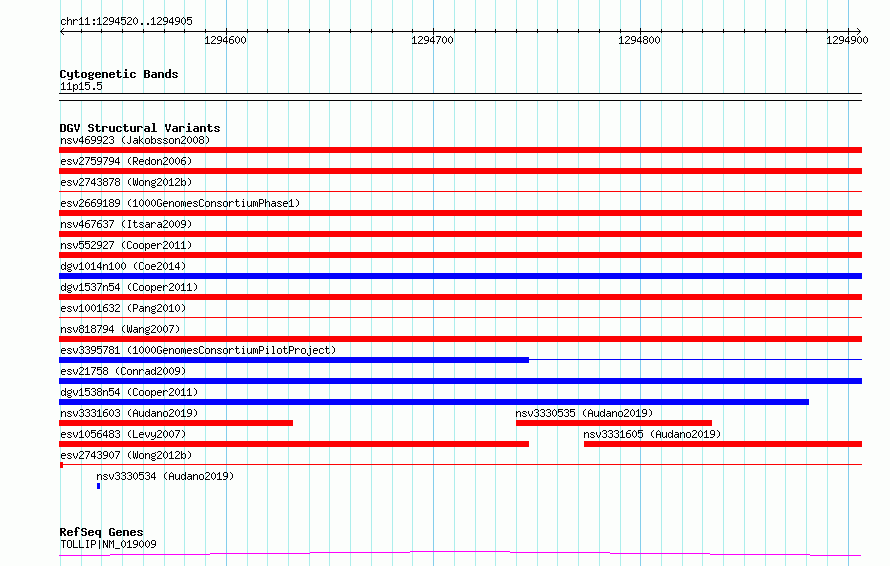Click the 1294600 ruler position

pyautogui.click(x=225, y=40)
